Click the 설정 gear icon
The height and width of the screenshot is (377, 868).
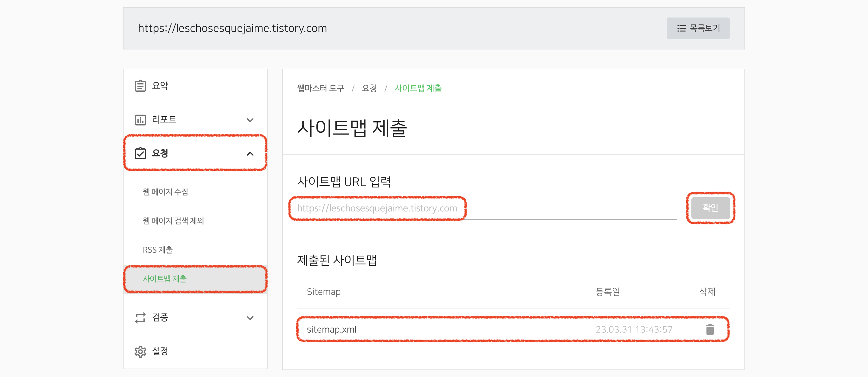pos(140,351)
